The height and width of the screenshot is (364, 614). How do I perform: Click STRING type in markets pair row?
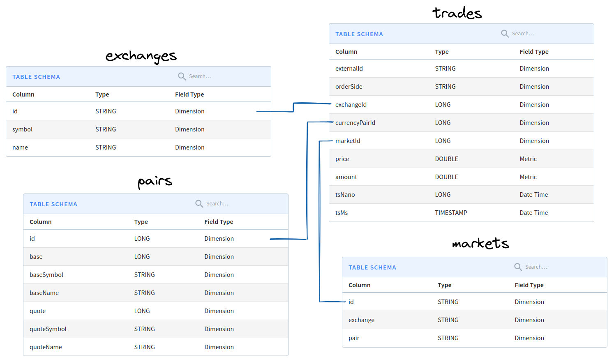(x=448, y=338)
